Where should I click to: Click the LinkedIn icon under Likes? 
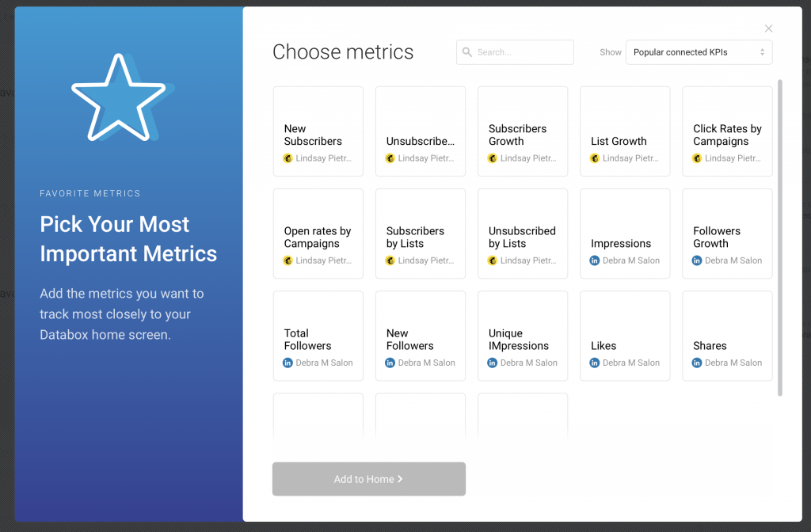(595, 363)
